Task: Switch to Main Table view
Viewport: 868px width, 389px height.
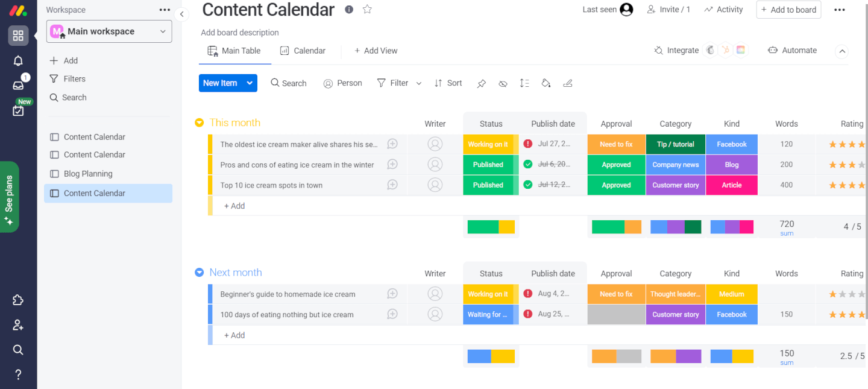Action: [234, 51]
